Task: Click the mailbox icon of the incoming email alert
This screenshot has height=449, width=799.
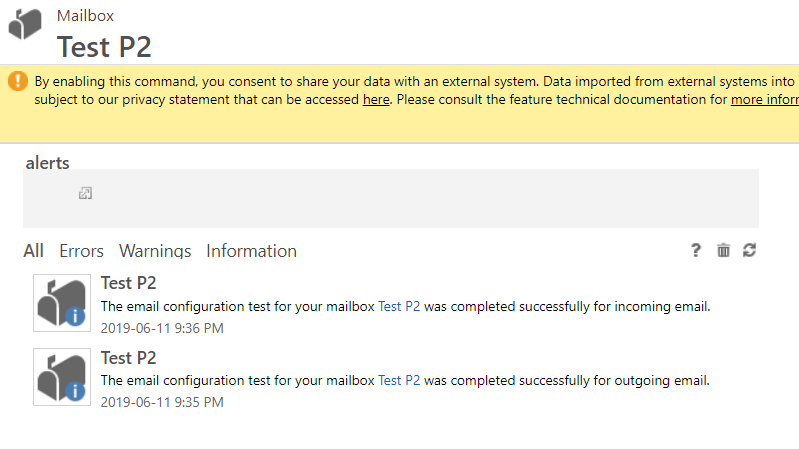Action: pyautogui.click(x=62, y=303)
